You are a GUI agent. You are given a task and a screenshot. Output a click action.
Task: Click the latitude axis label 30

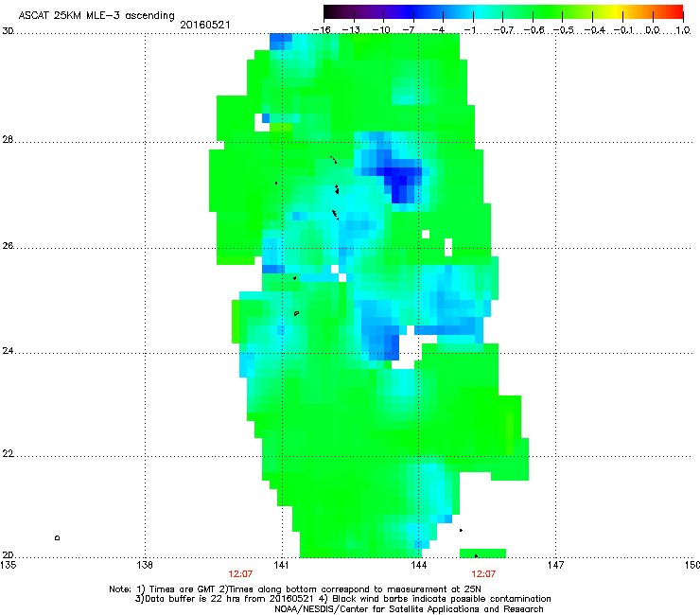8,31
